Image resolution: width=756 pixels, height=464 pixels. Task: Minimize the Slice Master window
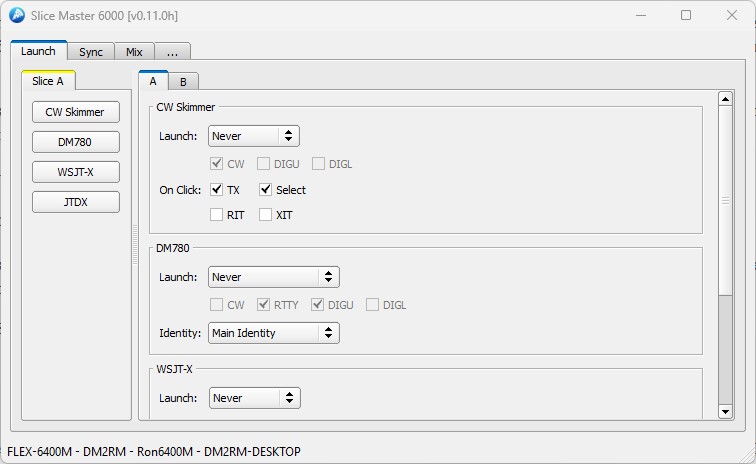[x=641, y=15]
